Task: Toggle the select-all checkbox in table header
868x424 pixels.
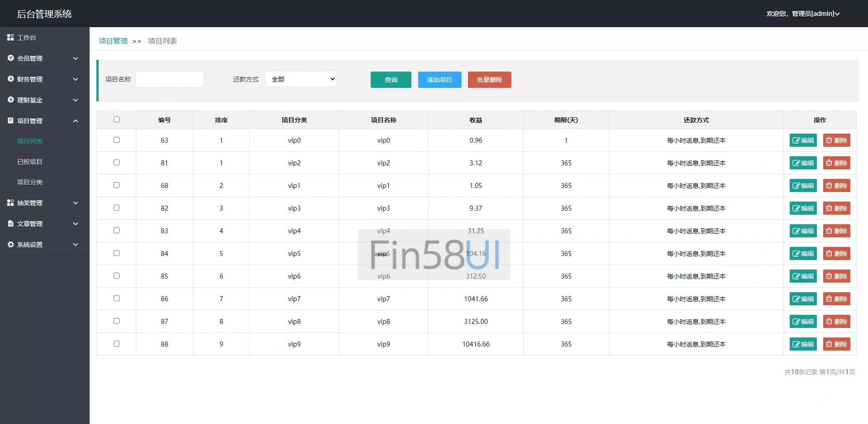Action: tap(116, 120)
